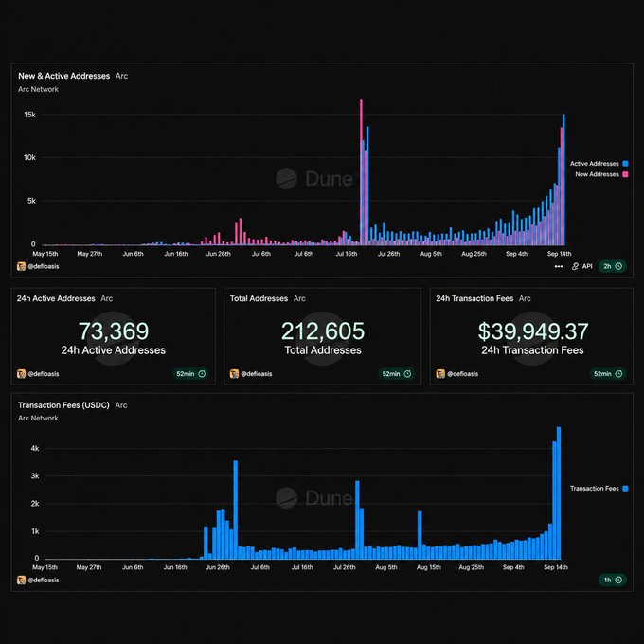644x644 pixels.
Task: Click the 1h refresh badge on the Transaction Fees chart
Action: point(613,580)
